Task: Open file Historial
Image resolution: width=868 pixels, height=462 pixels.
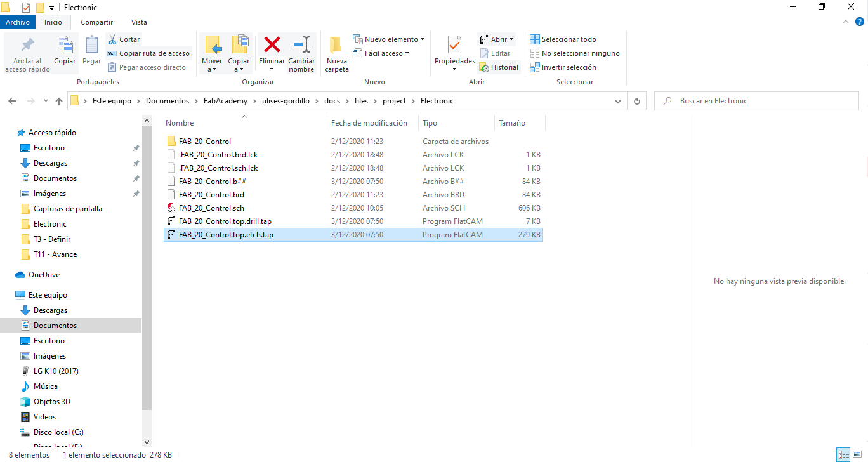Action: pos(499,67)
